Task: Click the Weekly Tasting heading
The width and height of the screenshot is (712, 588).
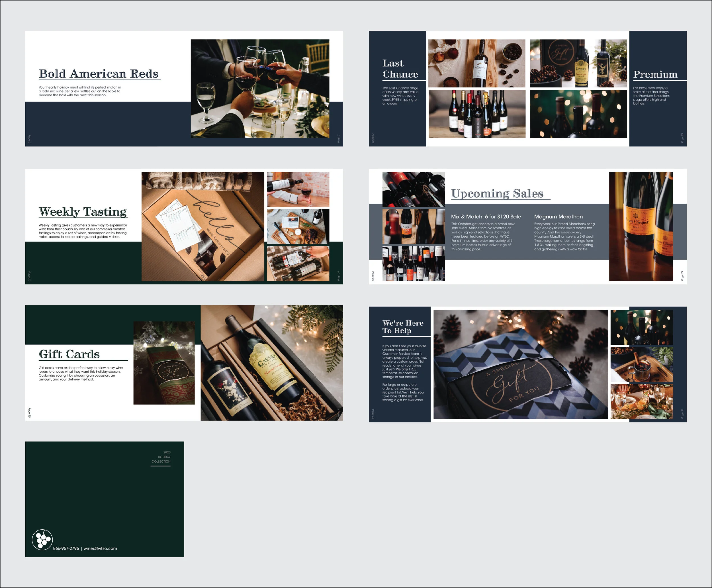Action: tap(83, 212)
